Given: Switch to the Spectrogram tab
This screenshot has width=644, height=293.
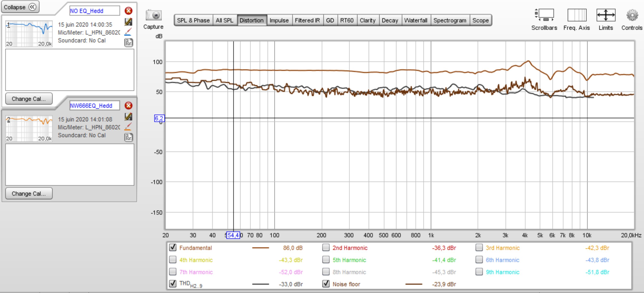Looking at the screenshot, I should (450, 20).
